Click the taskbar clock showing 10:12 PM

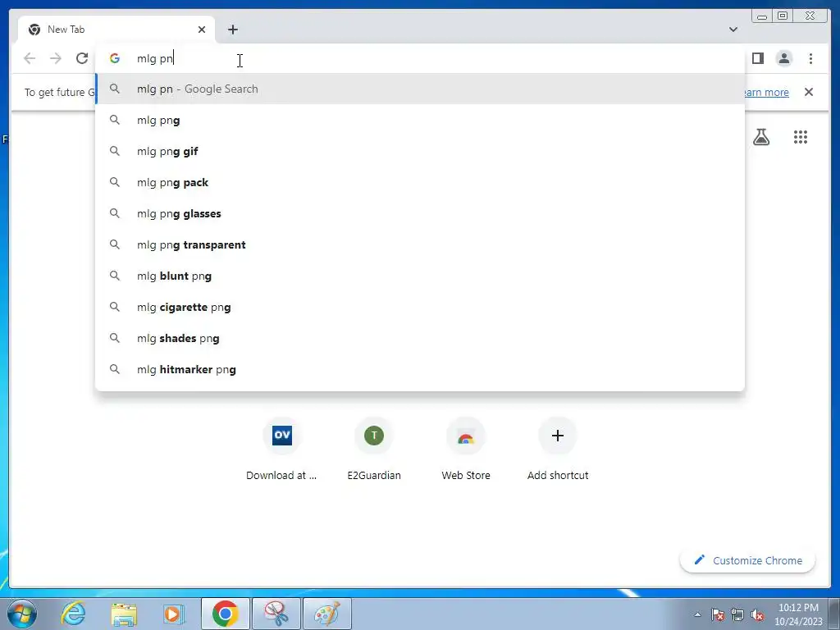798,614
